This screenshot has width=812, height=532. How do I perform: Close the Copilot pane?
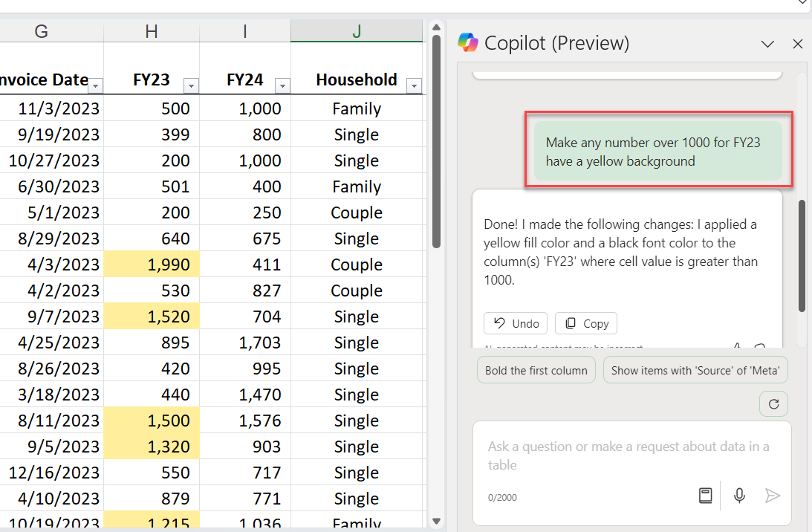[798, 44]
